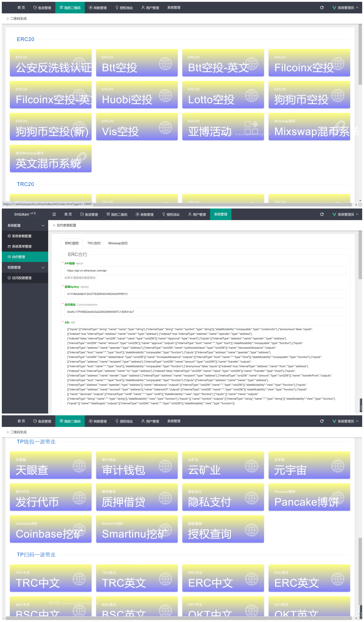This screenshot has width=364, height=622.
Task: Click the globe icon on Huobi空投 card
Action: tap(165, 95)
